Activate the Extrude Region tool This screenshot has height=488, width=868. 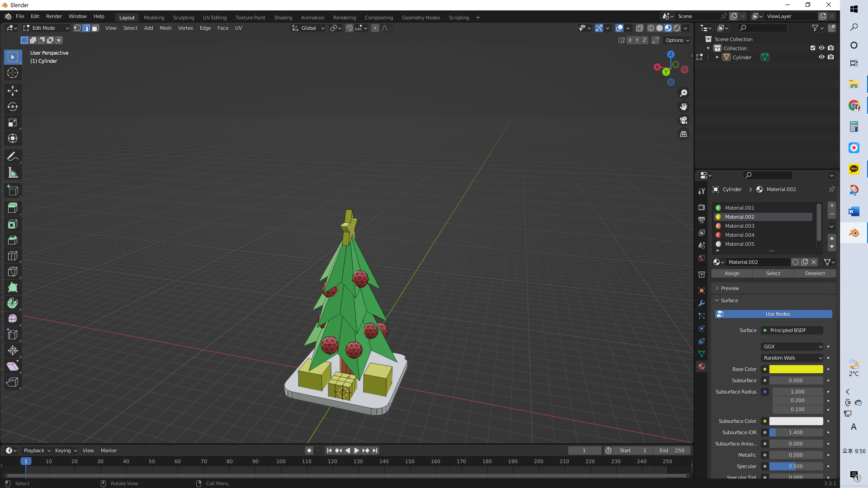coord(13,208)
